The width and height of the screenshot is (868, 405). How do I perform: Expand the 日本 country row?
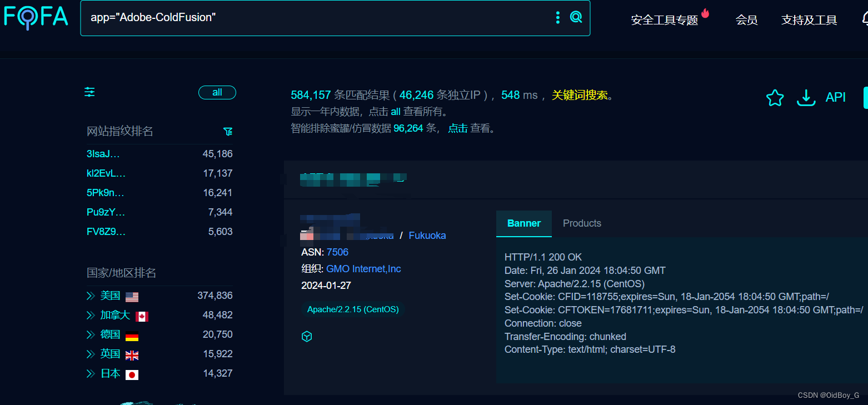[x=91, y=374]
